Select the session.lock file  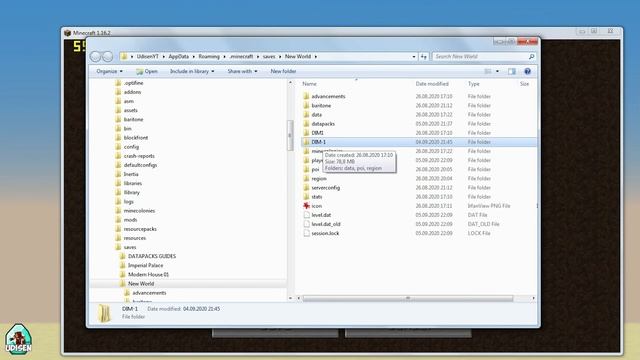pos(325,233)
